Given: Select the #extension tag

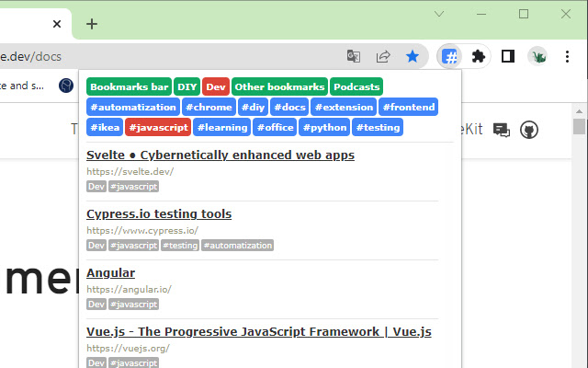Looking at the screenshot, I should (x=344, y=107).
